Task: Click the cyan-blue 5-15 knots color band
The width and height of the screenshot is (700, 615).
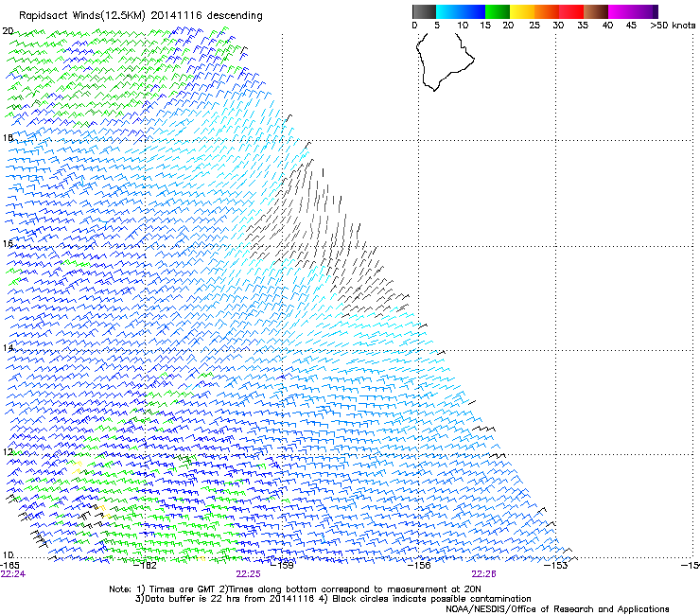Action: (461, 11)
